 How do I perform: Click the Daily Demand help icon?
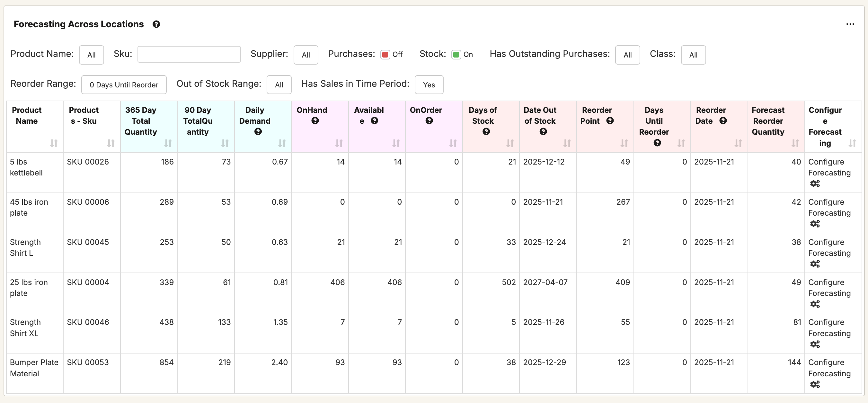258,132
